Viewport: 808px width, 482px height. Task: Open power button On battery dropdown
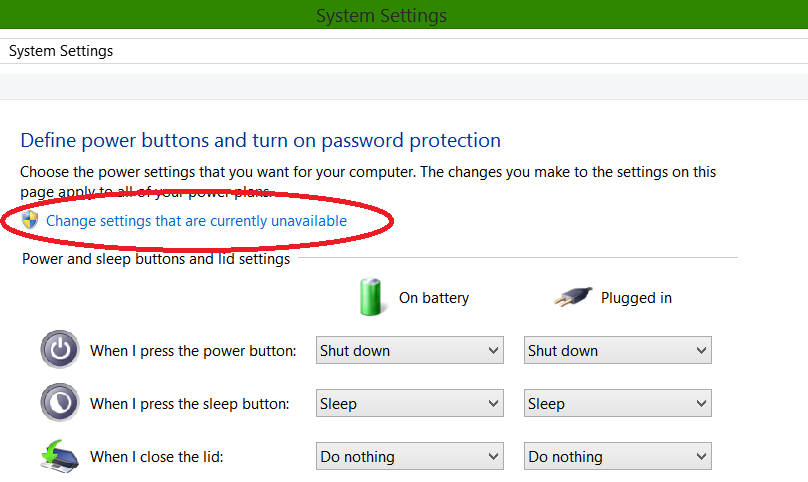tap(410, 351)
